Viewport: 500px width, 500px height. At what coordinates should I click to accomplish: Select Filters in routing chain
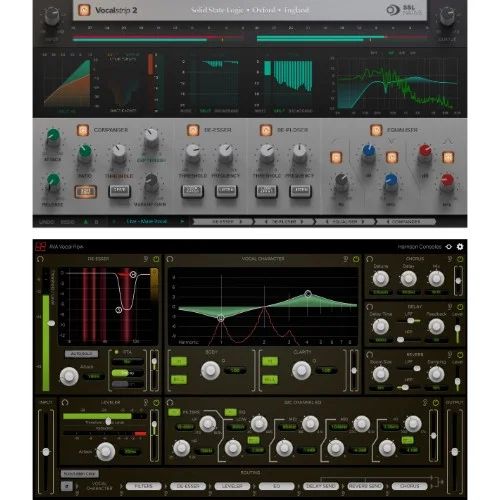[143, 486]
